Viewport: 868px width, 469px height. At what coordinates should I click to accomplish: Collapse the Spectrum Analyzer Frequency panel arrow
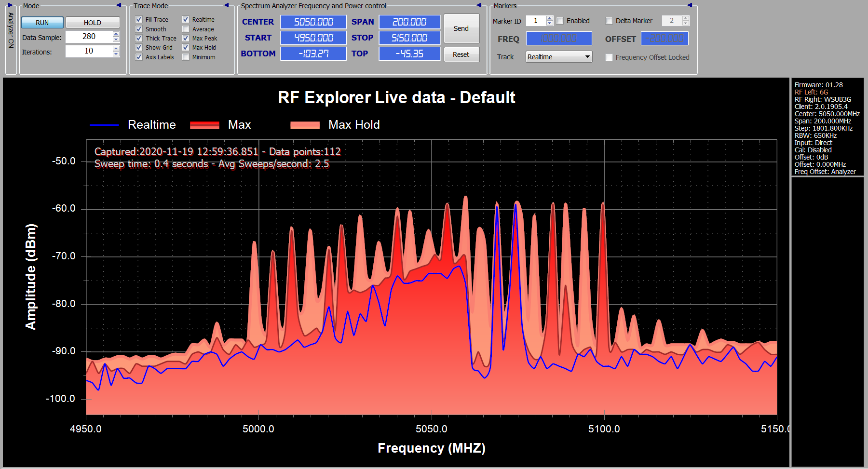[479, 5]
